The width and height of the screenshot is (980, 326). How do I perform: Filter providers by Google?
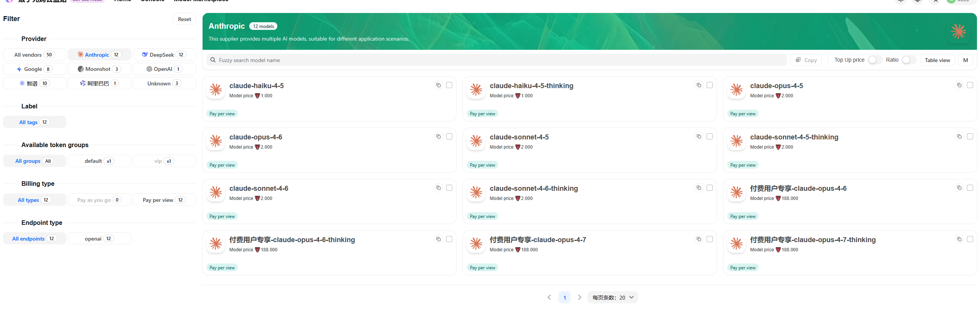point(34,69)
